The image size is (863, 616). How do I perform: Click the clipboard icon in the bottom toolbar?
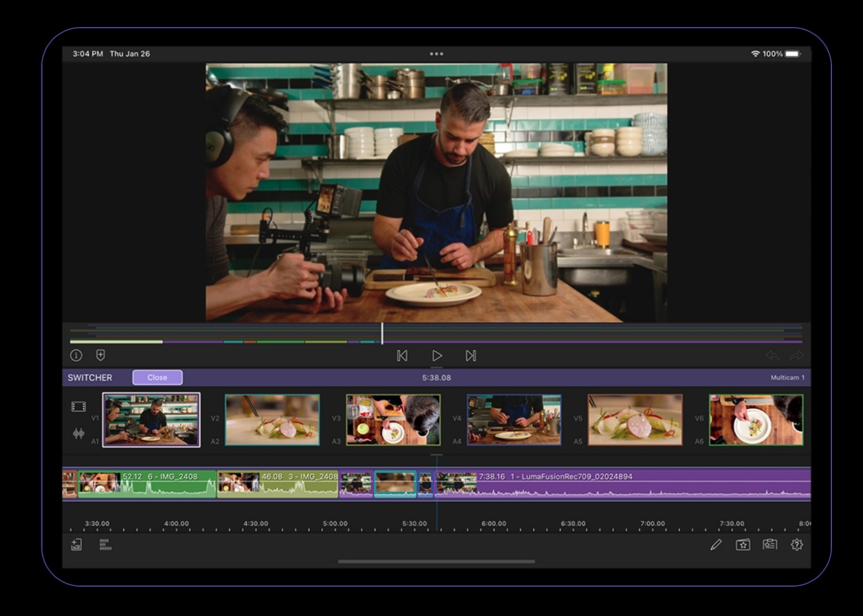pyautogui.click(x=770, y=545)
